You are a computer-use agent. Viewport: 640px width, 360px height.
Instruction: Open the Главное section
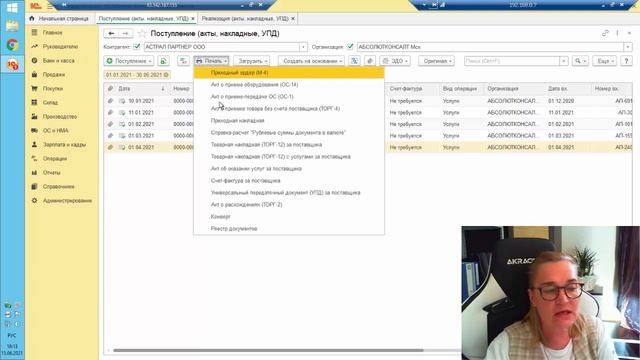point(52,32)
